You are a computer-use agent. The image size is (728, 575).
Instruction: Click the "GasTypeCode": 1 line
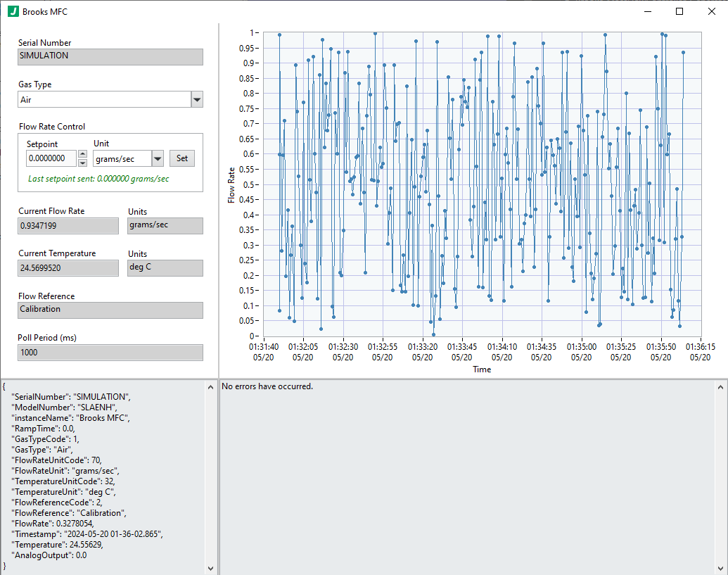tap(45, 439)
